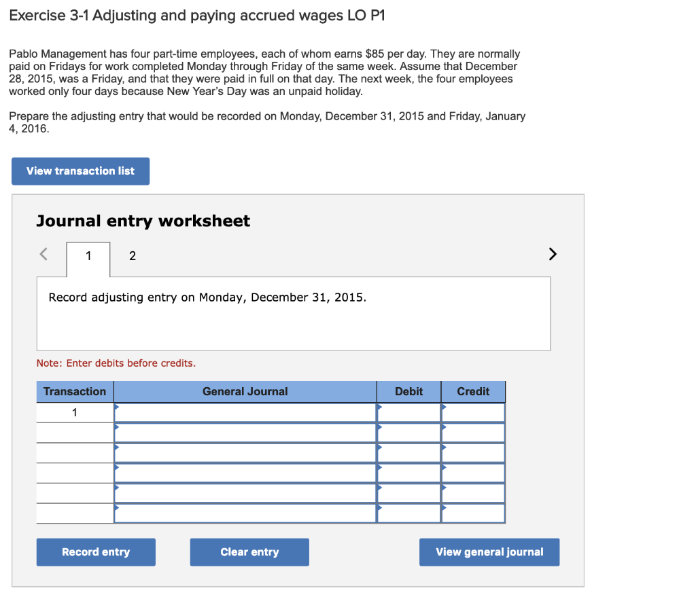The width and height of the screenshot is (696, 616).
Task: Select the Credit field in fifth row
Action: tap(473, 493)
